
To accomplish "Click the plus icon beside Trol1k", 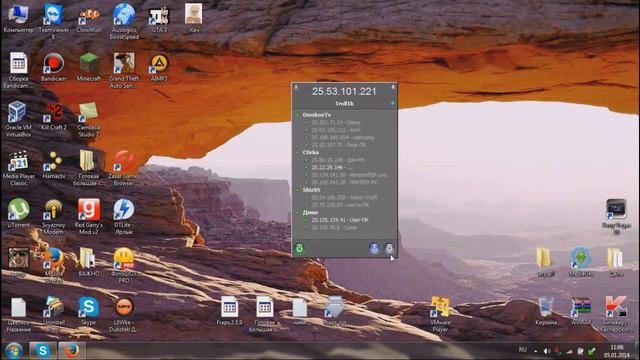I will tap(392, 104).
